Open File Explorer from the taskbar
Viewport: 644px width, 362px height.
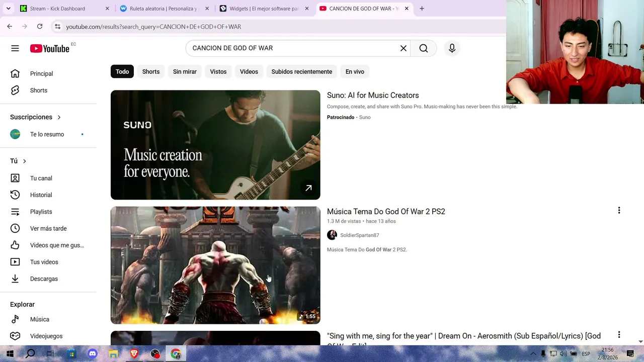pos(113,354)
